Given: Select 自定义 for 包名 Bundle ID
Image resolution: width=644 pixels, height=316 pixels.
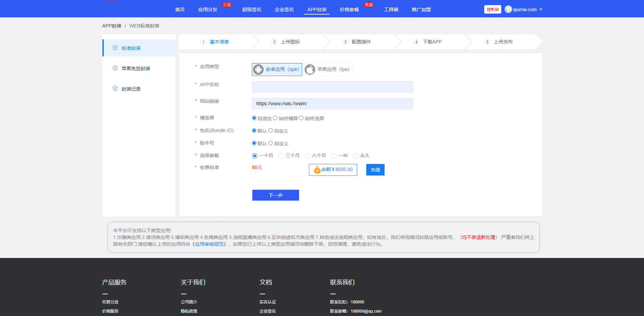Looking at the screenshot, I should (271, 131).
